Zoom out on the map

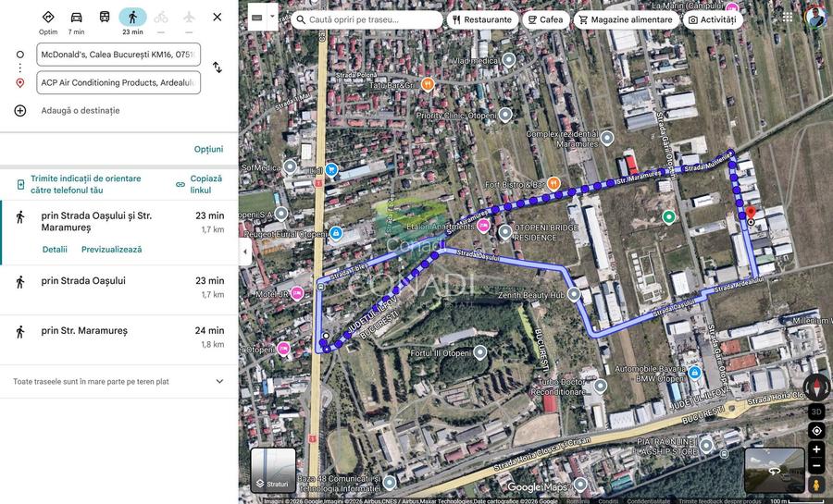[x=816, y=467]
